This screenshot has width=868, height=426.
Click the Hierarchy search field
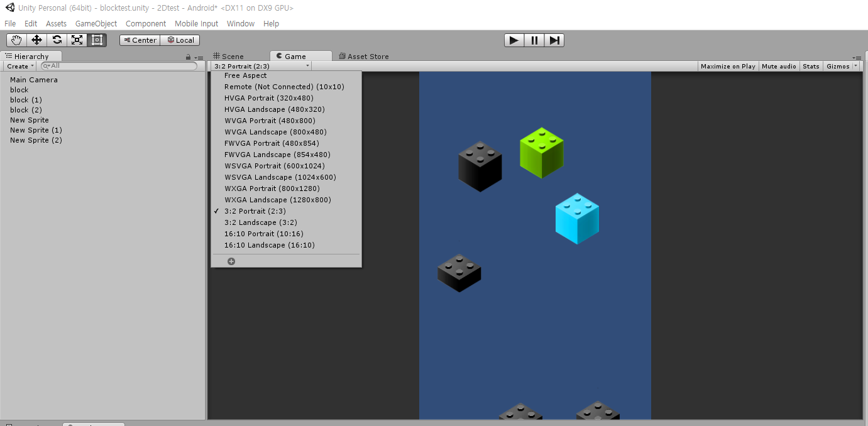(x=119, y=66)
